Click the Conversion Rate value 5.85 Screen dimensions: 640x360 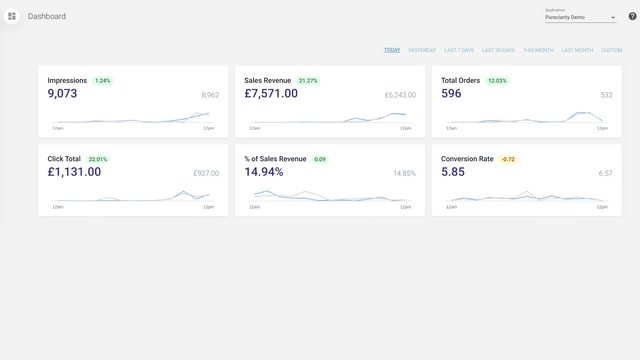453,172
